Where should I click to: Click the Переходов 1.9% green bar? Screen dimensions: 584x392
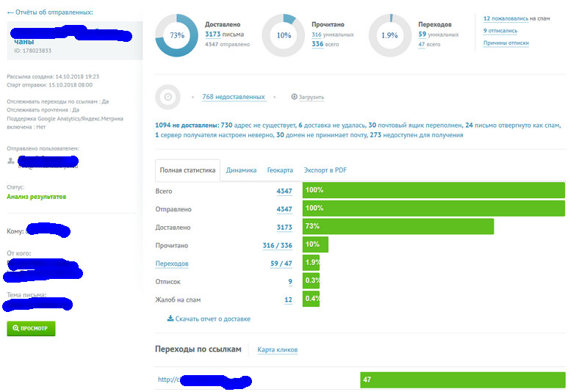311,263
